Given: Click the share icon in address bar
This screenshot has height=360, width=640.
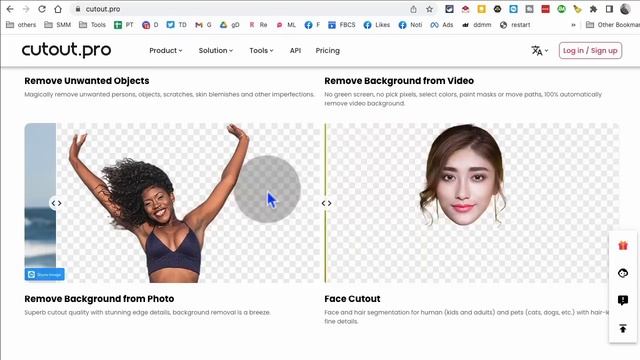Looking at the screenshot, I should 413,9.
